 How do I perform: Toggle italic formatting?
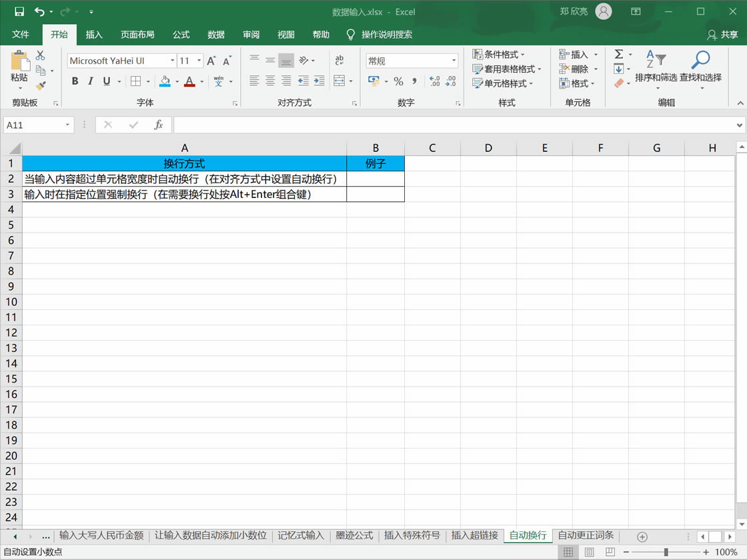coord(89,81)
